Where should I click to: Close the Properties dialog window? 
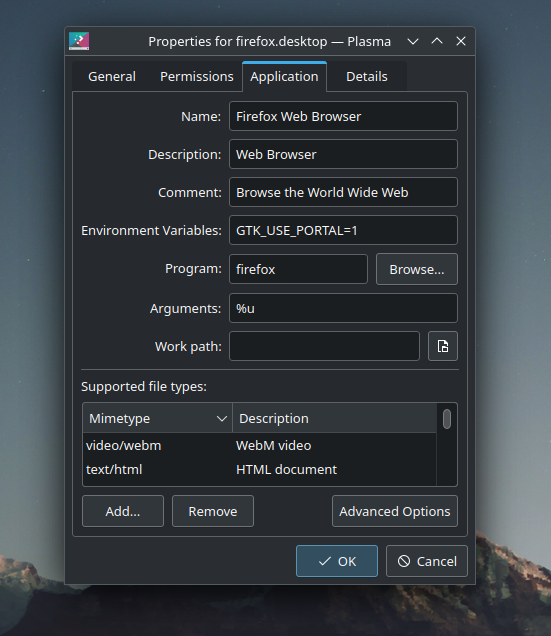coord(461,41)
